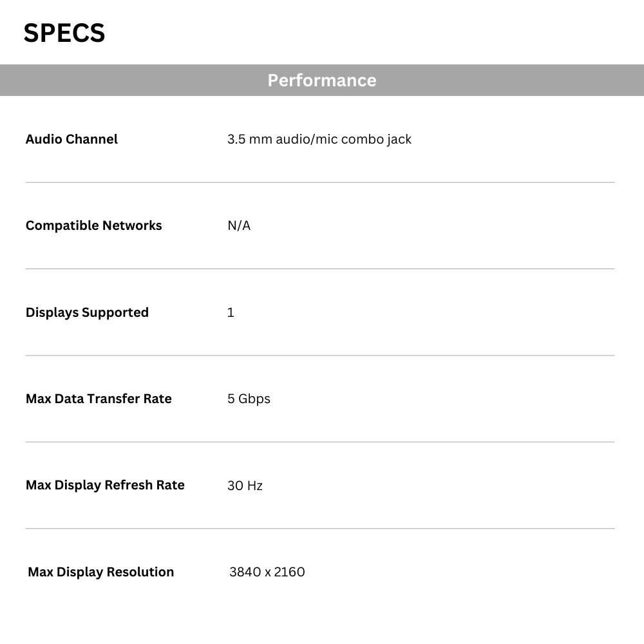The width and height of the screenshot is (644, 644).
Task: Click the divider below the Compatible Networks row
Action: [x=320, y=269]
